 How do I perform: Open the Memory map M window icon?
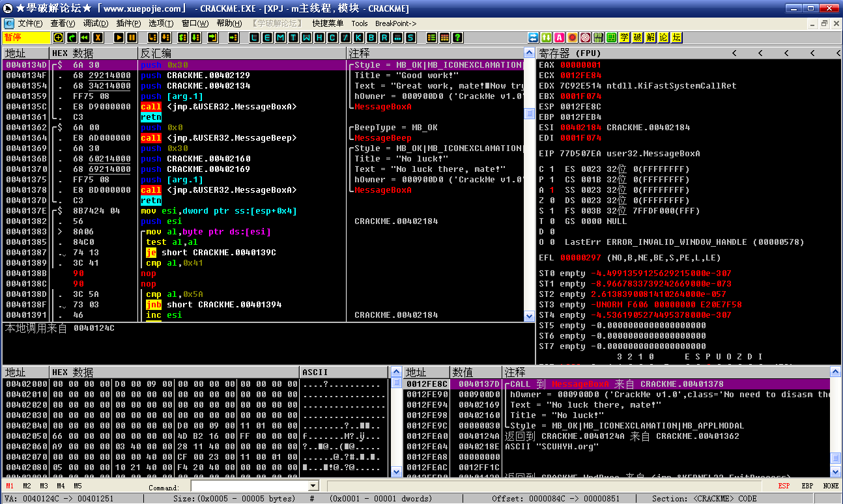click(281, 38)
